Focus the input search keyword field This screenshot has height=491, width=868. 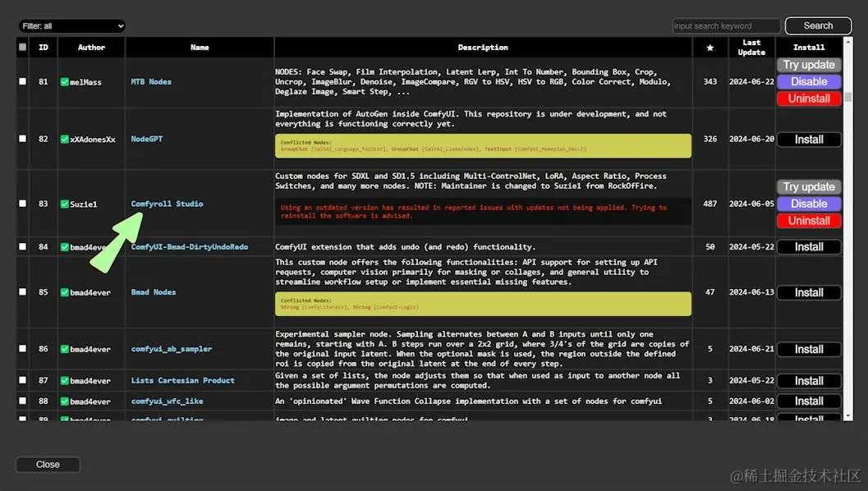pos(726,26)
